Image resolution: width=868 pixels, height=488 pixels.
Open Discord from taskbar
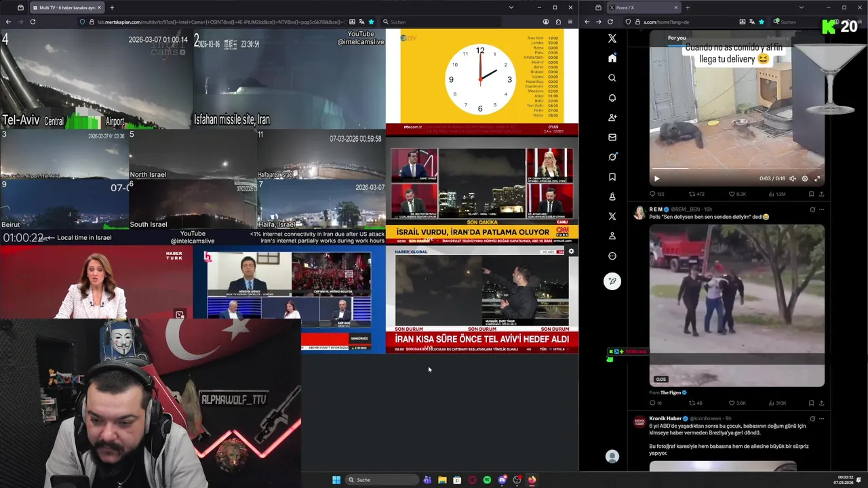pyautogui.click(x=502, y=480)
